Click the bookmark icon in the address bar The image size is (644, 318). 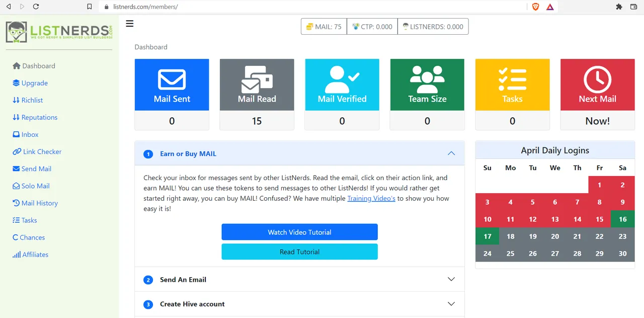89,7
